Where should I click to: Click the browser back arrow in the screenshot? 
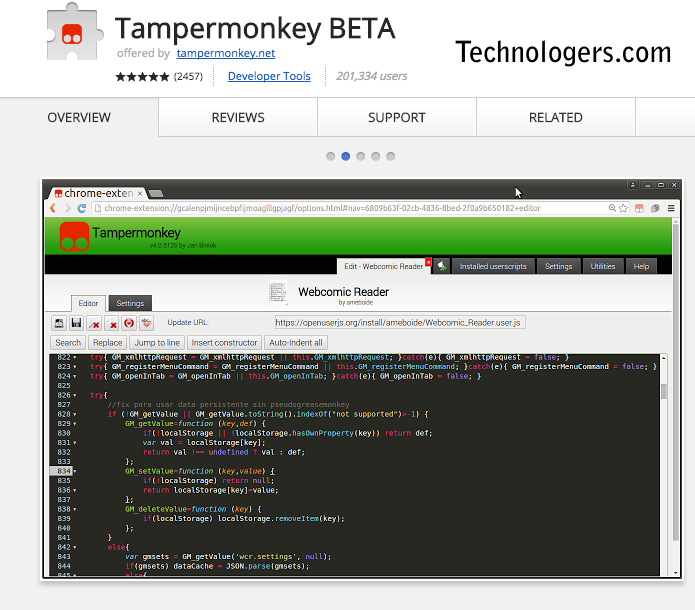coord(53,208)
